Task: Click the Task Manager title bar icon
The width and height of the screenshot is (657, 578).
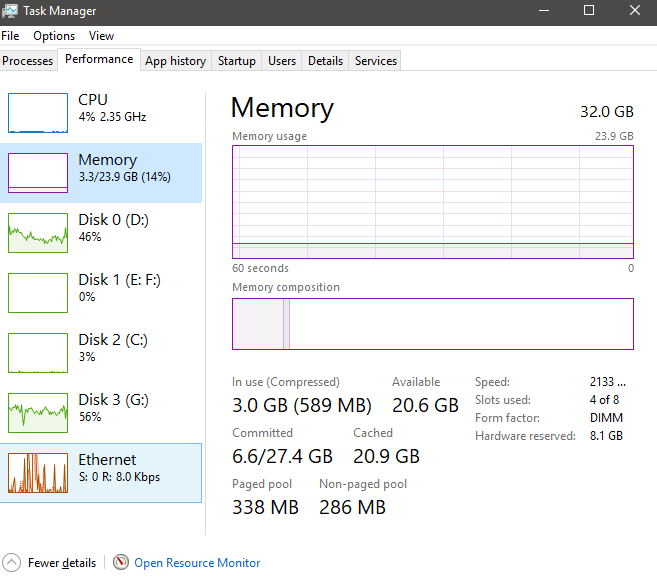Action: pyautogui.click(x=10, y=10)
